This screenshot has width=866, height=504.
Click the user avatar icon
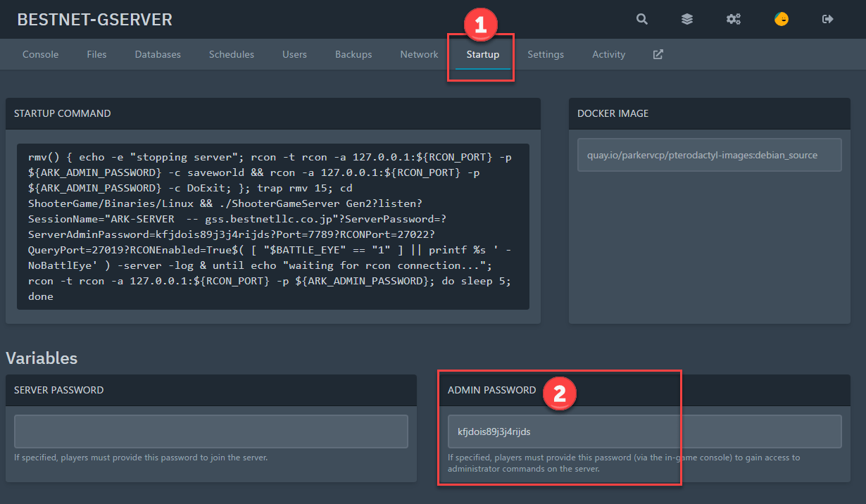781,20
